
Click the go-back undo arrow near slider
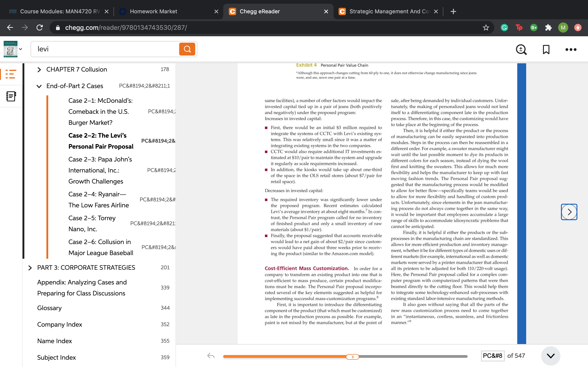[x=211, y=356]
